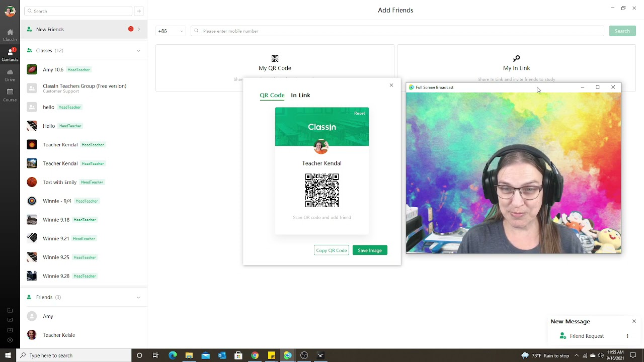644x362 pixels.
Task: Click the My QR Code card icon
Action: click(275, 59)
